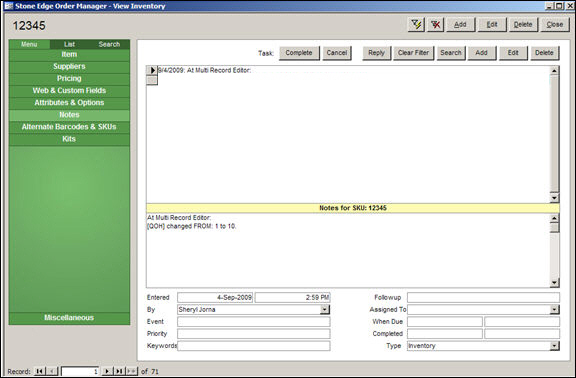The width and height of the screenshot is (576, 378).
Task: Switch to the Search tab
Action: point(109,44)
